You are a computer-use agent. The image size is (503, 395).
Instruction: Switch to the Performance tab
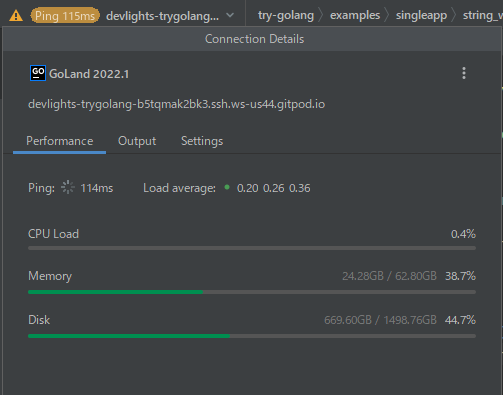(x=60, y=141)
